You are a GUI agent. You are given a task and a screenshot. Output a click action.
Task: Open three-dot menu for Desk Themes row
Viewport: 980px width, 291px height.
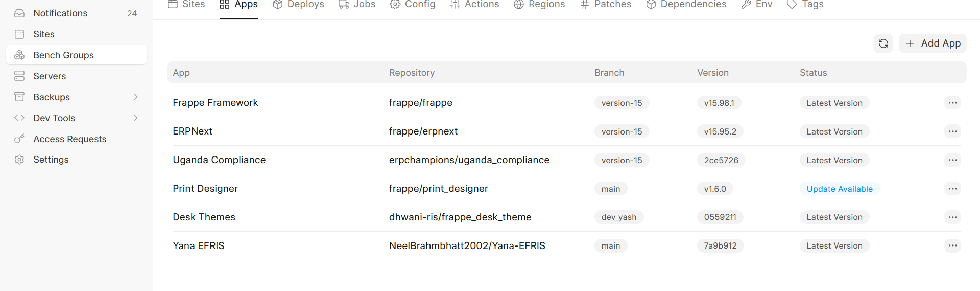coord(952,217)
